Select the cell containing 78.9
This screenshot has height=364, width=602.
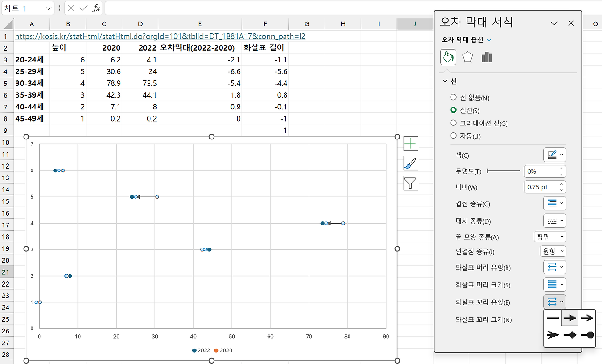click(104, 83)
